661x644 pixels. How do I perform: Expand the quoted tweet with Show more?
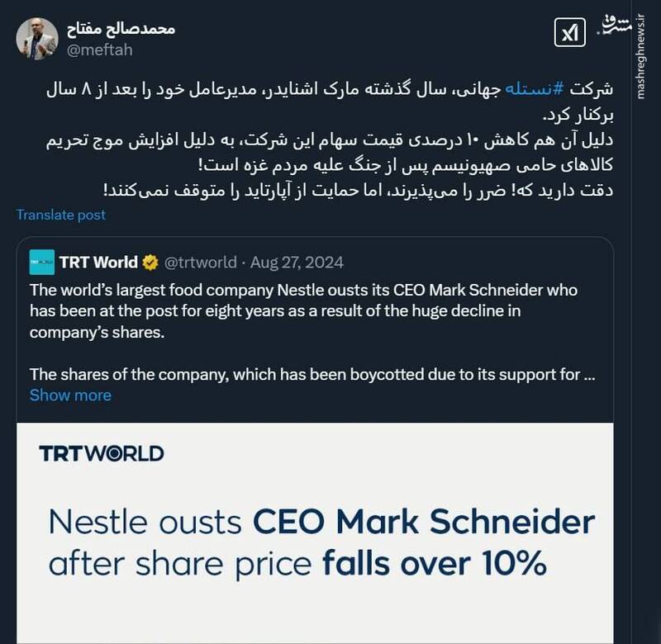(x=69, y=395)
